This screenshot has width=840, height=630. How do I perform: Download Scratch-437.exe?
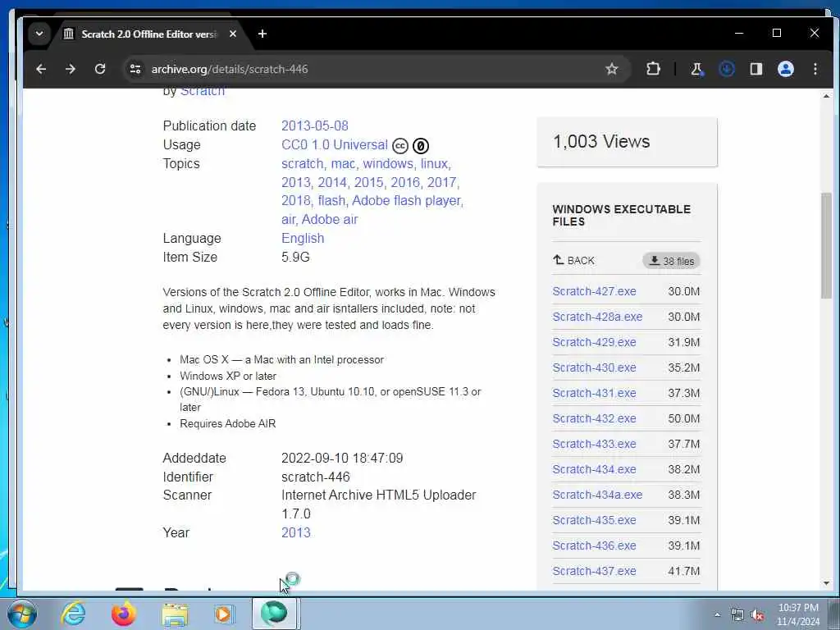point(594,571)
